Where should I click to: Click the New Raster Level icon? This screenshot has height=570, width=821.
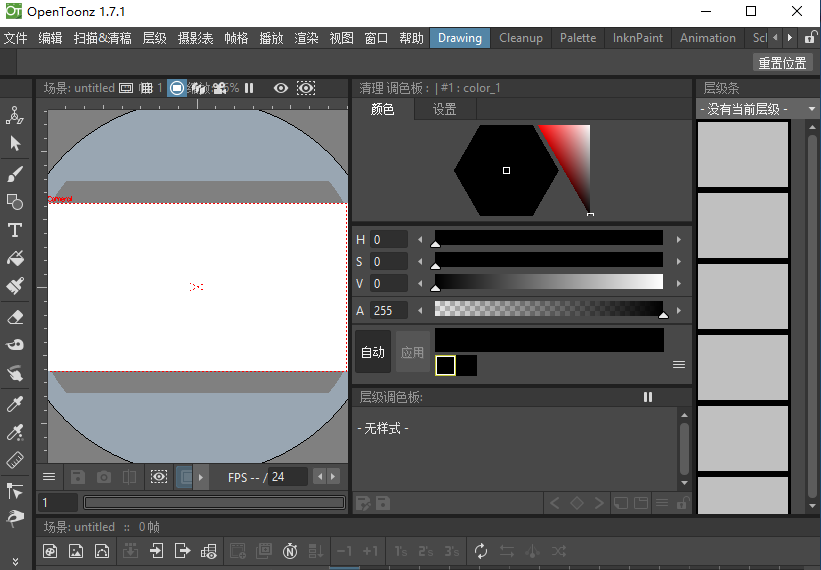(x=76, y=551)
